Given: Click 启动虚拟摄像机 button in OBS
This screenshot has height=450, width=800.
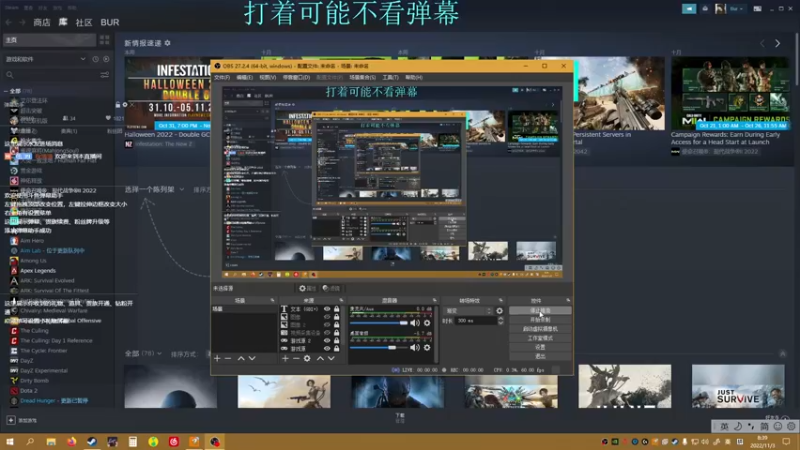Looking at the screenshot, I should point(540,329).
